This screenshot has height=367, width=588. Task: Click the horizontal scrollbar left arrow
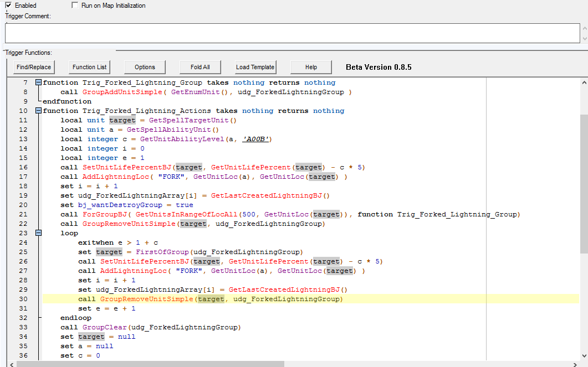11,364
